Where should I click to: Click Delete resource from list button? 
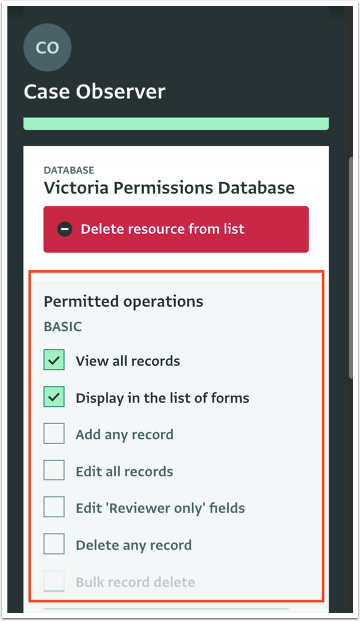(176, 229)
